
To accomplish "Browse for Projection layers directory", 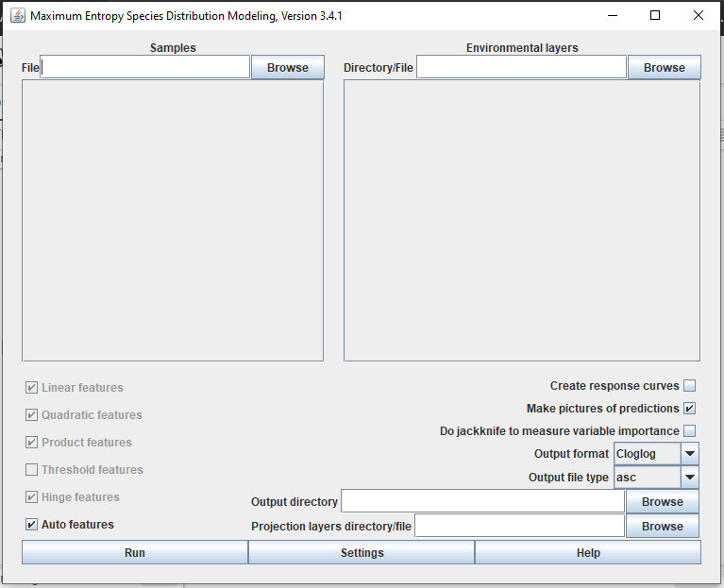I will coord(662,526).
